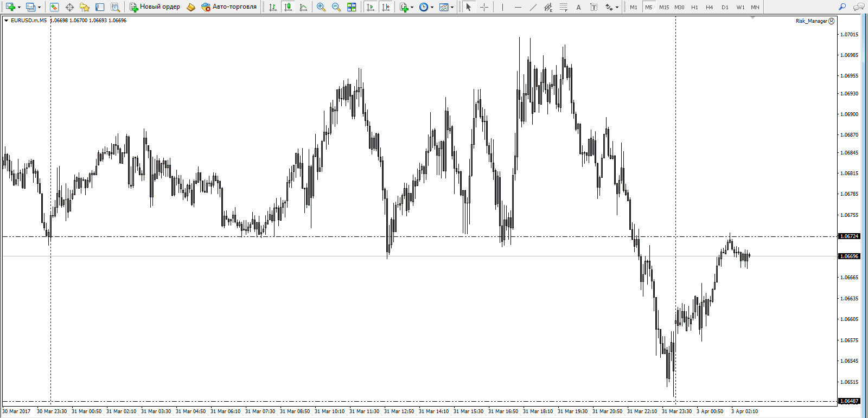The height and width of the screenshot is (418, 868).
Task: Select the Crosshair tool
Action: (x=484, y=7)
